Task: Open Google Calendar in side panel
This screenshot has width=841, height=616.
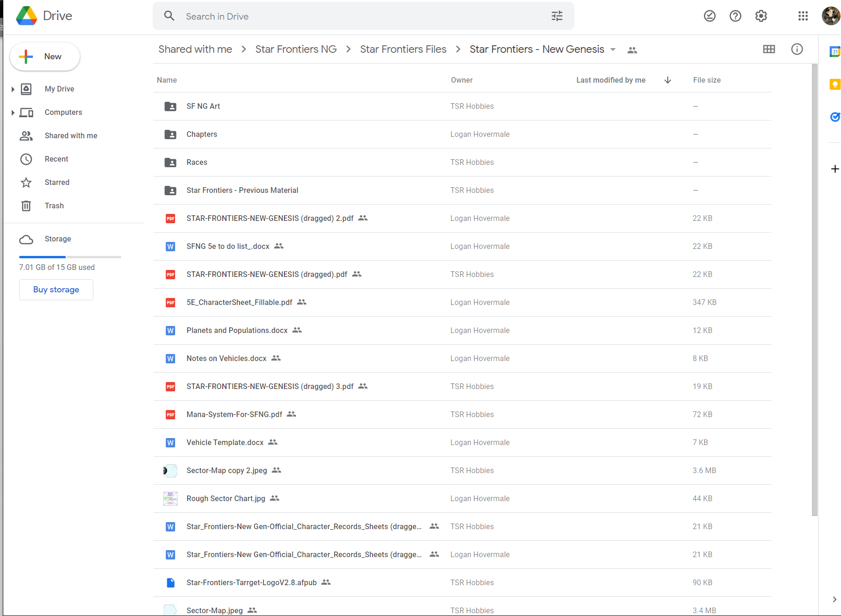Action: [x=834, y=51]
